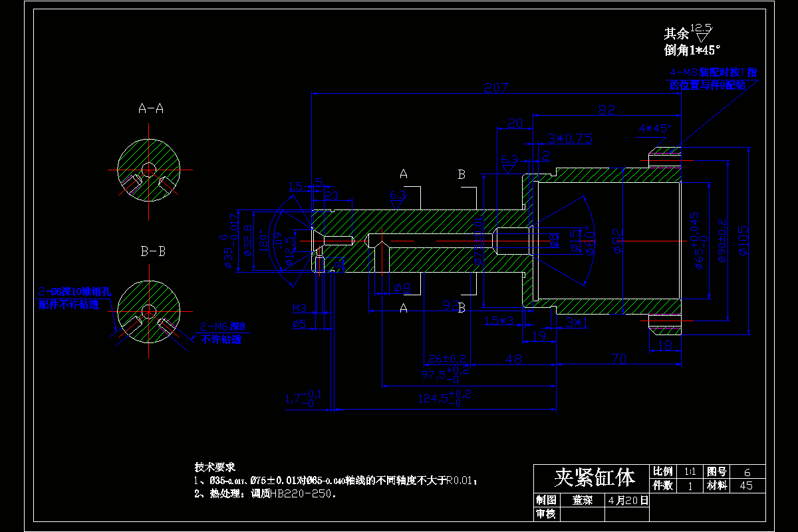798x532 pixels.
Task: Click the '材料' label cell
Action: point(717,485)
